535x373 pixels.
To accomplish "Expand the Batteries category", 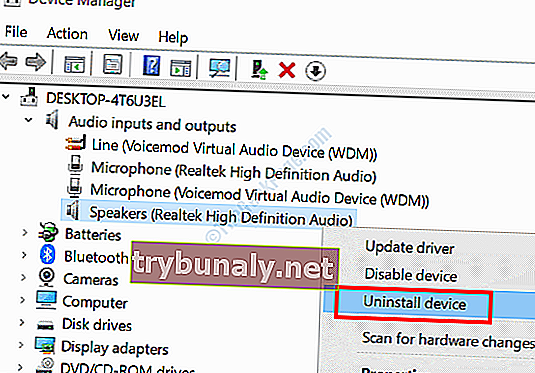I will (25, 233).
